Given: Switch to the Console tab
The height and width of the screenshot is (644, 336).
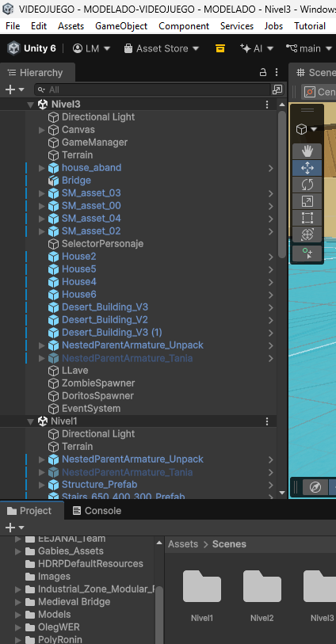Looking at the screenshot, I should pos(97,510).
